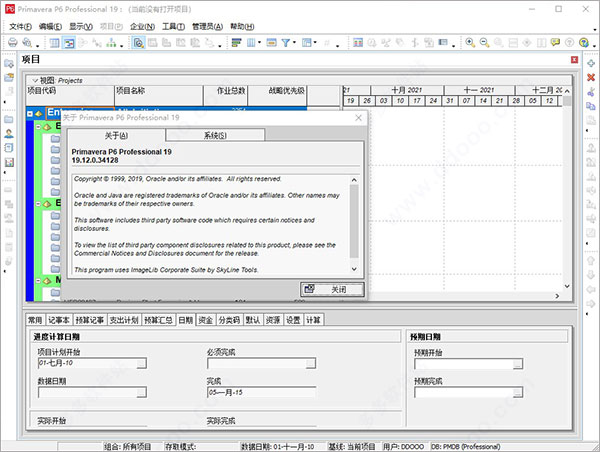
Task: Open the Timescale settings icon
Action: point(272,42)
